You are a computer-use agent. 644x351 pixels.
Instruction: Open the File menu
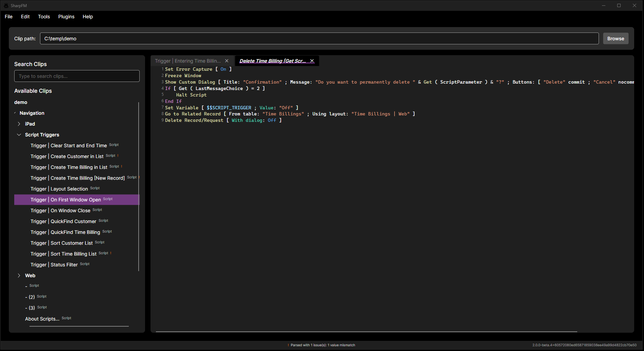8,17
